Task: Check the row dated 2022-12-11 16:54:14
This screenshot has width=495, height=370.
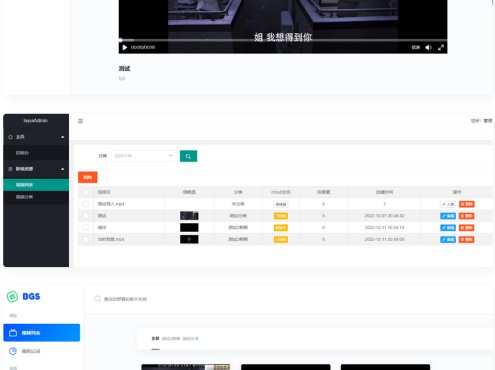Action: pos(86,227)
